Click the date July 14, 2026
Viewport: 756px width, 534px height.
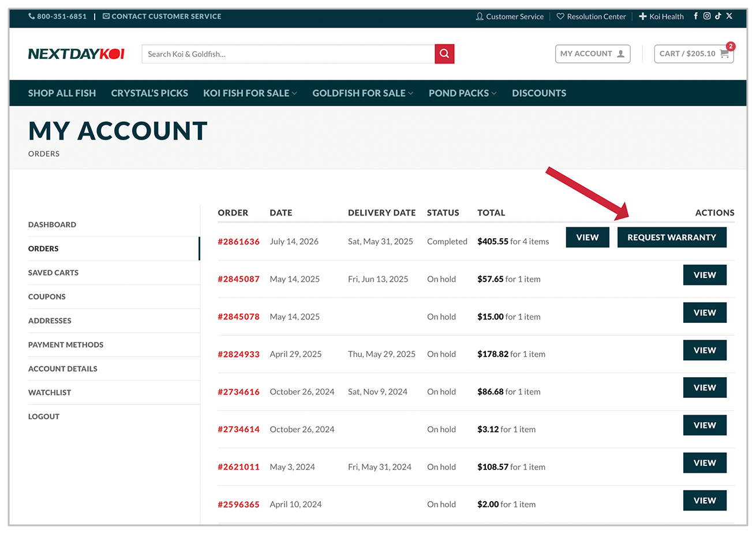point(294,242)
